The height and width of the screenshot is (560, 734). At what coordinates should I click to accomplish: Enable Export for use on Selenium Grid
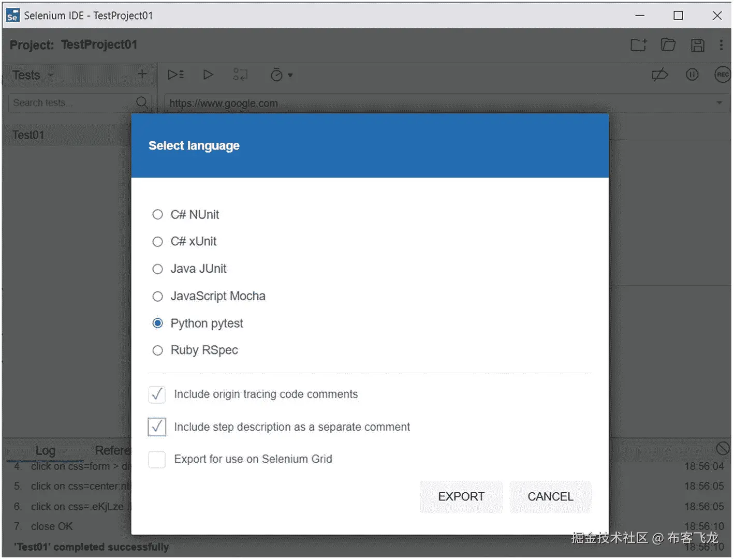pyautogui.click(x=157, y=460)
